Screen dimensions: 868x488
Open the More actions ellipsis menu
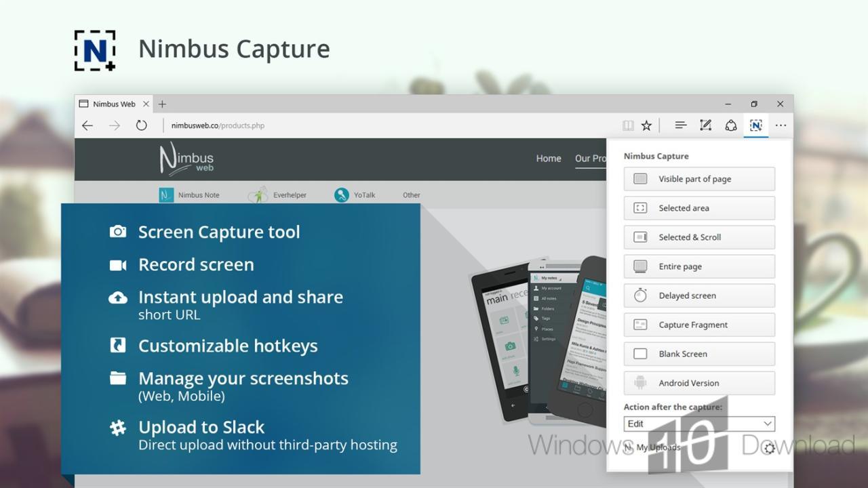781,125
